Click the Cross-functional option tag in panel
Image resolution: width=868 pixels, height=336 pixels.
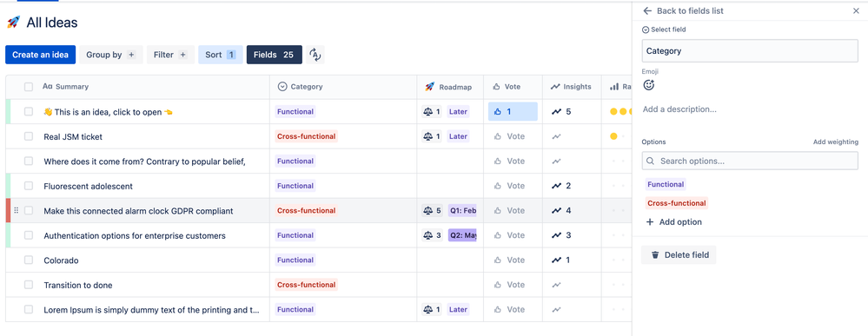677,203
